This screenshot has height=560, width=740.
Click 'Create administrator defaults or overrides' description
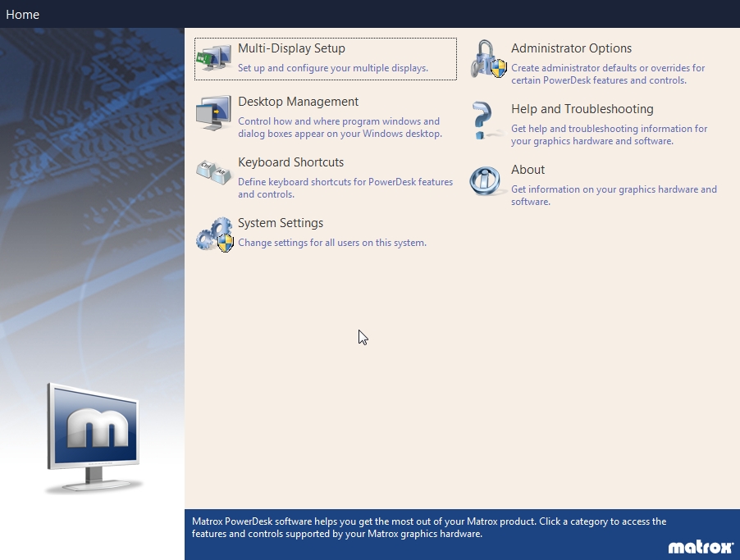pyautogui.click(x=608, y=74)
